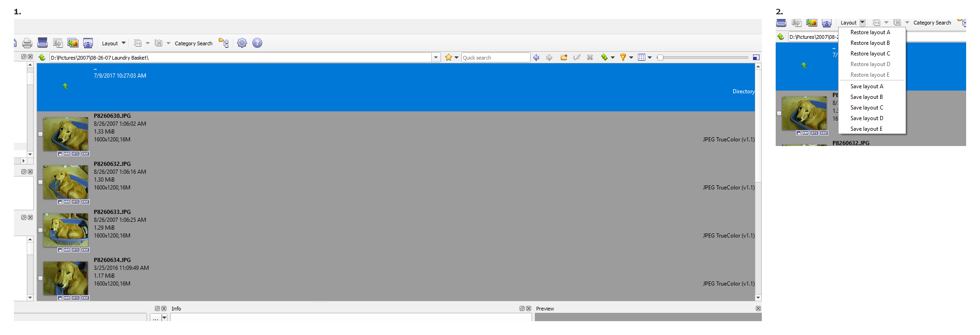
Task: Open the dropdown beside the '...' button
Action: [x=164, y=317]
